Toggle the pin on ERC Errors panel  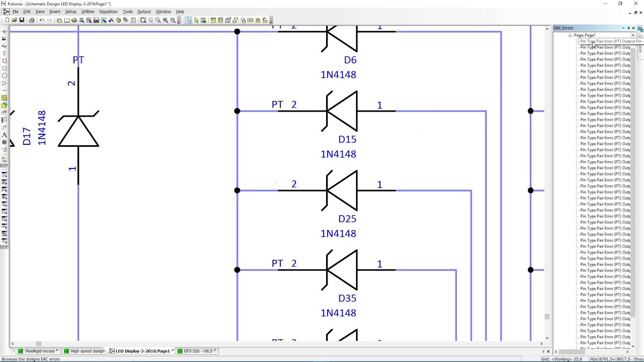tap(628, 28)
